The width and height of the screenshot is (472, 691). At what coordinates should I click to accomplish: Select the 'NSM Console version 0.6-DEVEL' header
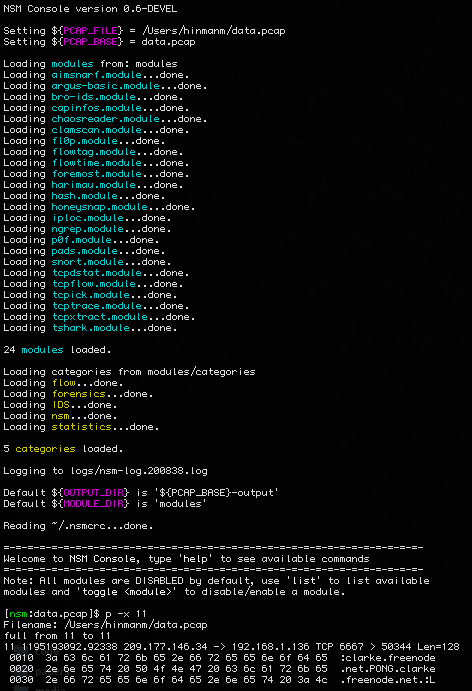[x=90, y=9]
